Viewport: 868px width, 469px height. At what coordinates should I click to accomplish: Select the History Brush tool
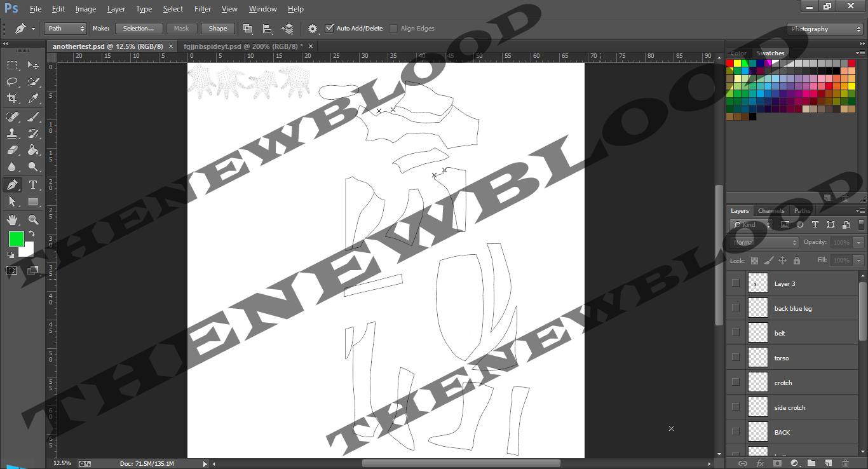point(33,133)
